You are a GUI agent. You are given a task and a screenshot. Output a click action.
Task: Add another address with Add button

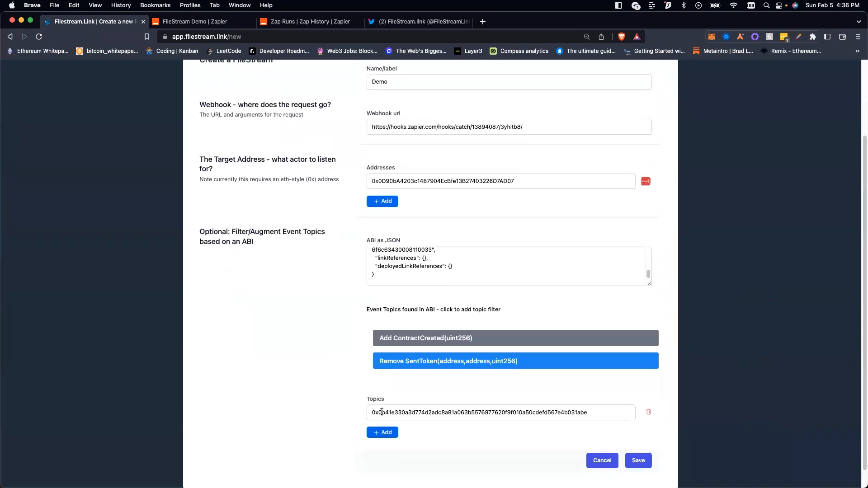click(382, 201)
